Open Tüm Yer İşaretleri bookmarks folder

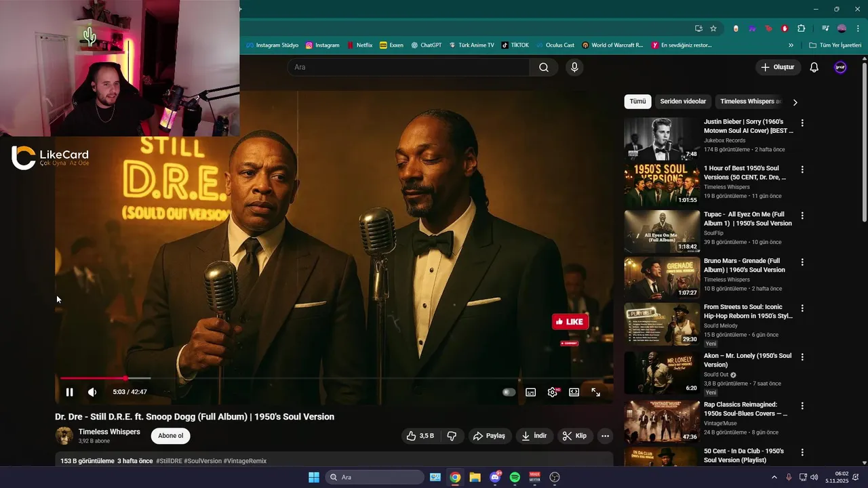pyautogui.click(x=836, y=45)
